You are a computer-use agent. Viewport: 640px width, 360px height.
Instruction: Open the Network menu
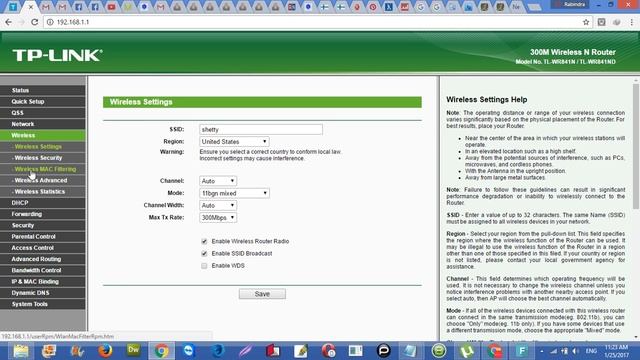(x=43, y=124)
